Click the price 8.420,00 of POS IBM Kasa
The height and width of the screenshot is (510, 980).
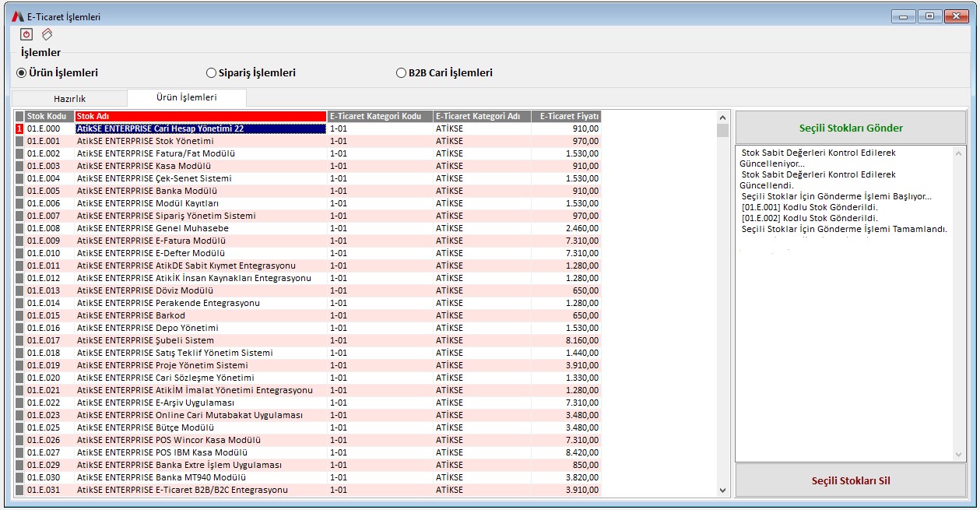(582, 452)
